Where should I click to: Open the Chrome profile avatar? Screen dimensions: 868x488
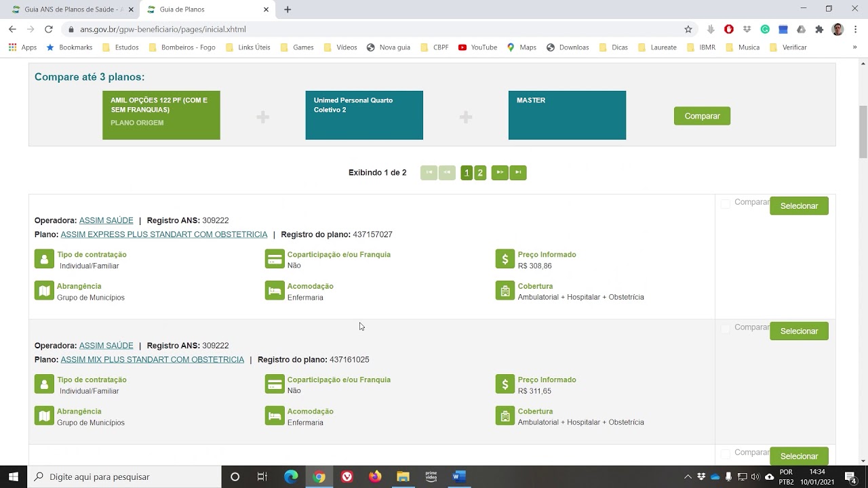(837, 29)
